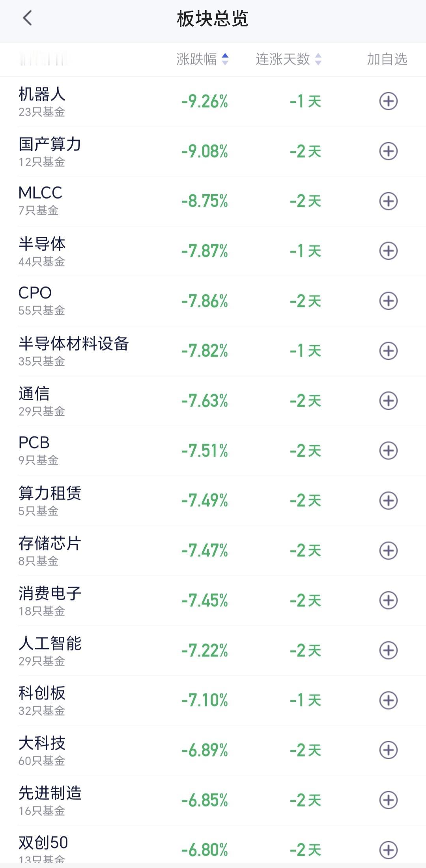Add CPO to favorites with plus icon
The height and width of the screenshot is (868, 426).
point(388,301)
